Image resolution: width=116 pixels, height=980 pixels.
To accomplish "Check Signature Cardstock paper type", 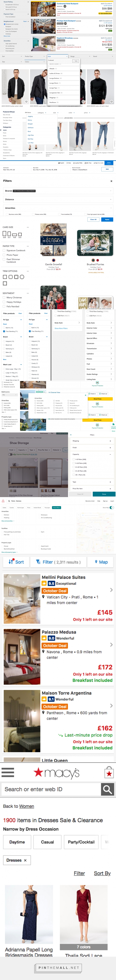I will pyautogui.click(x=4, y=250).
